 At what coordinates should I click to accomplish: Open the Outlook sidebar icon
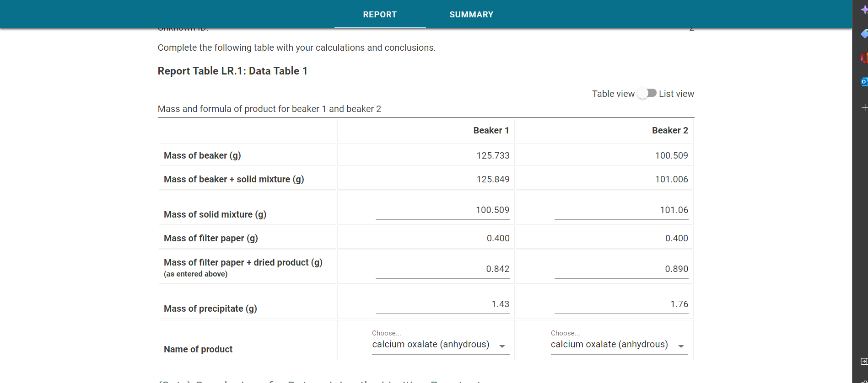point(864,82)
